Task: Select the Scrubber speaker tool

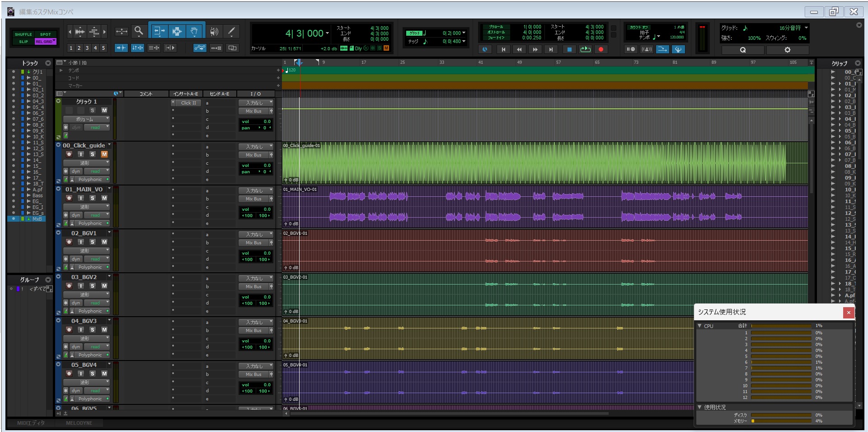Action: 214,31
